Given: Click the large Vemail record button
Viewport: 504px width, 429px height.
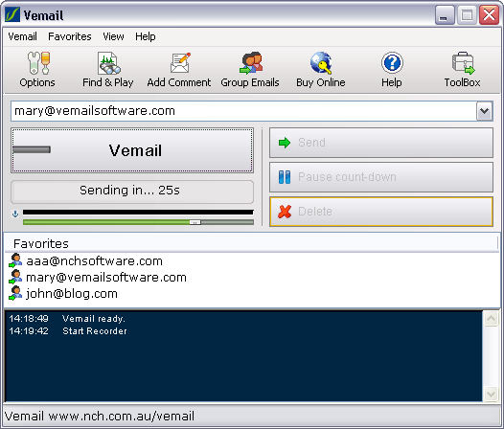Looking at the screenshot, I should pos(132,150).
